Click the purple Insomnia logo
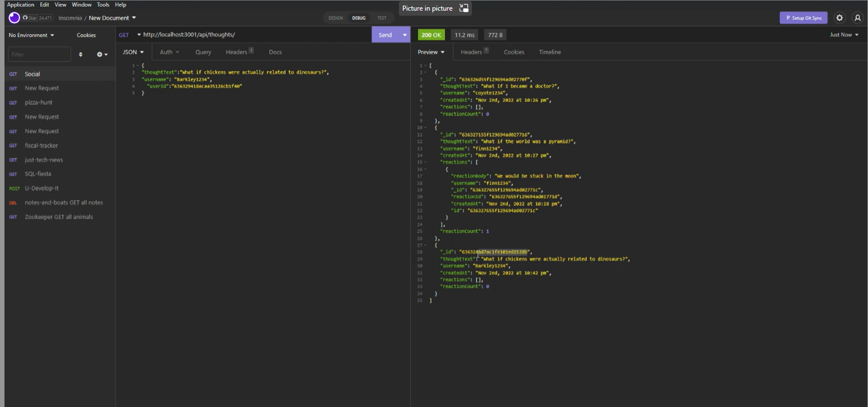The width and height of the screenshot is (868, 407). 13,17
